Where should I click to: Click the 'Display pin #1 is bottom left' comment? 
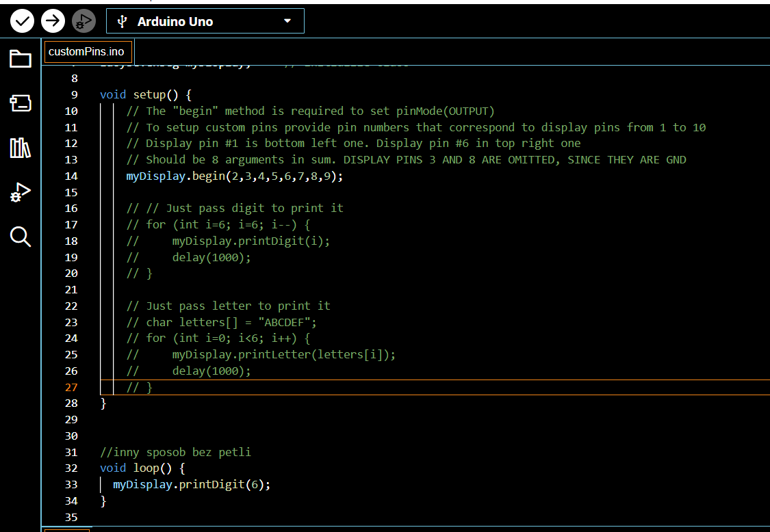pyautogui.click(x=354, y=144)
